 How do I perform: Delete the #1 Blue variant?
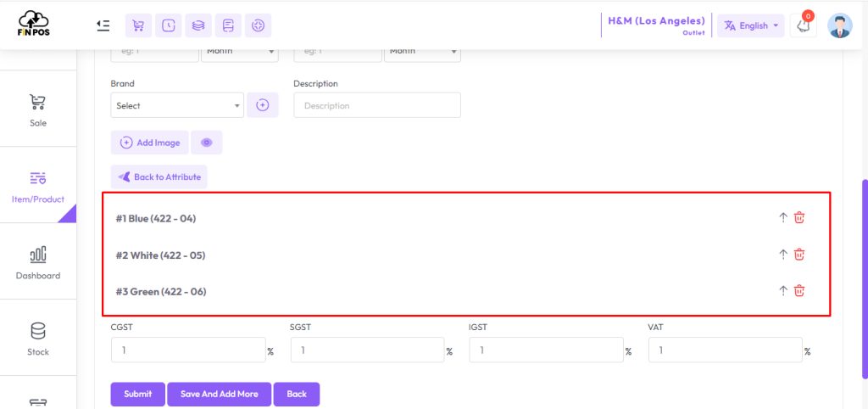(799, 218)
